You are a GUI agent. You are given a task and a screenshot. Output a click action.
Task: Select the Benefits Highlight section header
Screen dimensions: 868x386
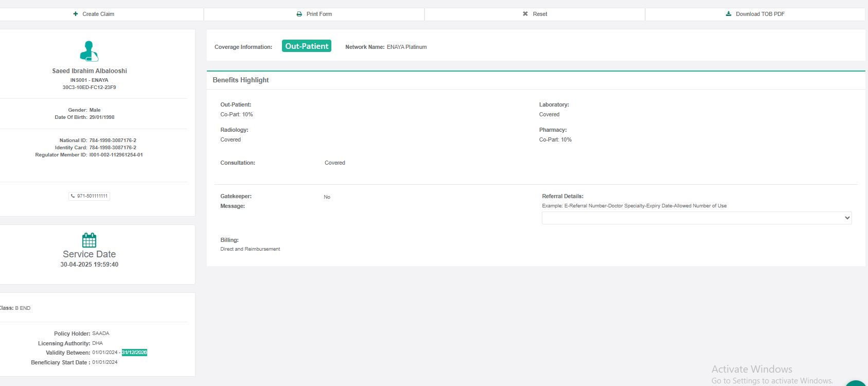[x=241, y=80]
